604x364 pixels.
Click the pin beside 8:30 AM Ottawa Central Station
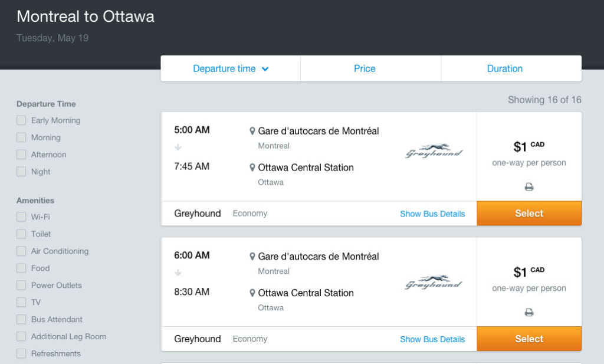point(252,293)
